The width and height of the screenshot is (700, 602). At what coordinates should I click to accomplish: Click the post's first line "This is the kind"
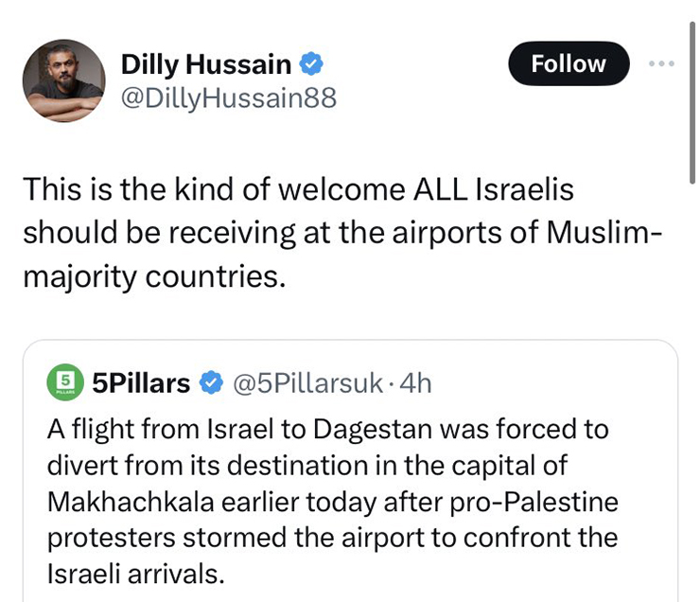[123, 190]
